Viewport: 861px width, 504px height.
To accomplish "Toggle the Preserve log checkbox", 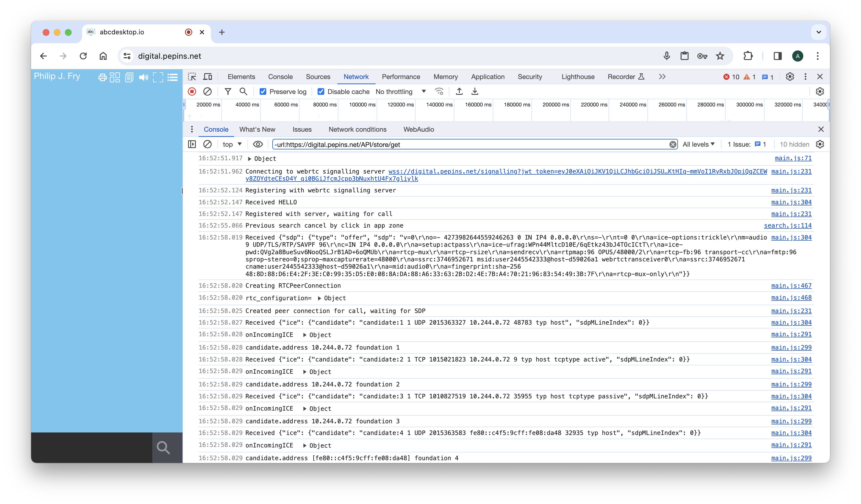I will coord(262,91).
